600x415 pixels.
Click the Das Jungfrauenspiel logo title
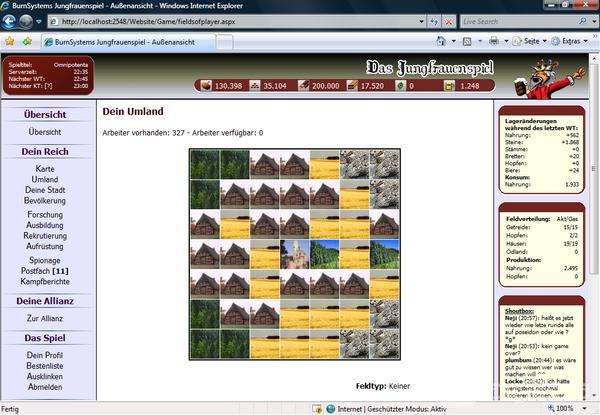pyautogui.click(x=430, y=68)
